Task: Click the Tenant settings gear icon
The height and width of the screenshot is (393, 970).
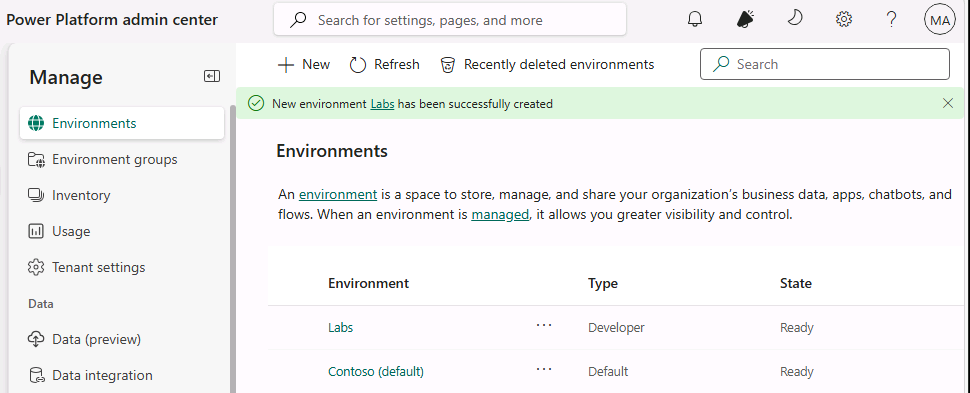Action: pyautogui.click(x=36, y=267)
